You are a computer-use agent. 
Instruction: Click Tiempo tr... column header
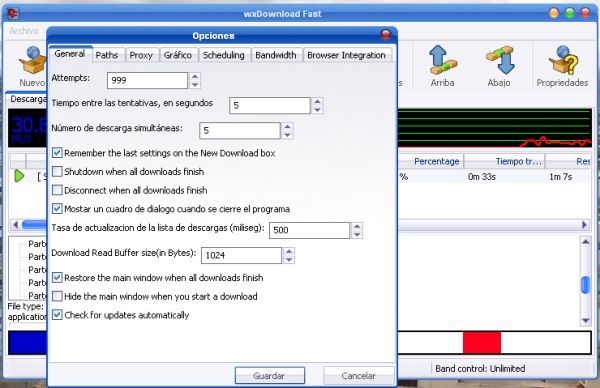(505, 161)
